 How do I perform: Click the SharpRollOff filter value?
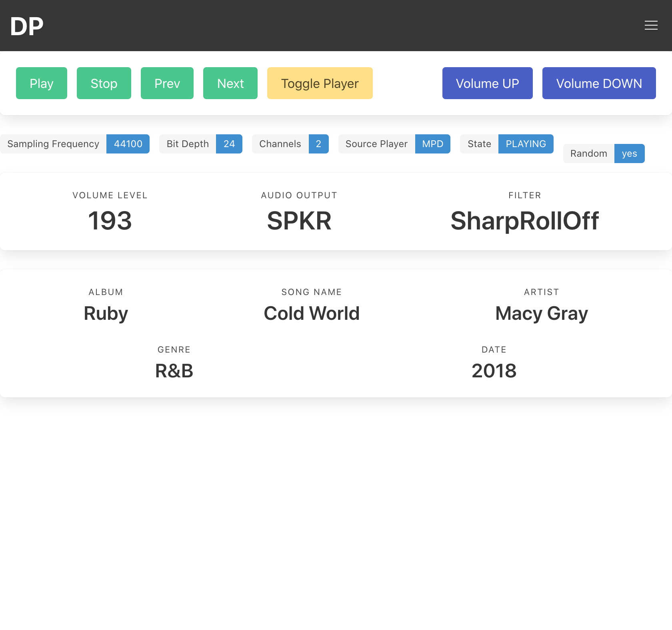coord(525,221)
